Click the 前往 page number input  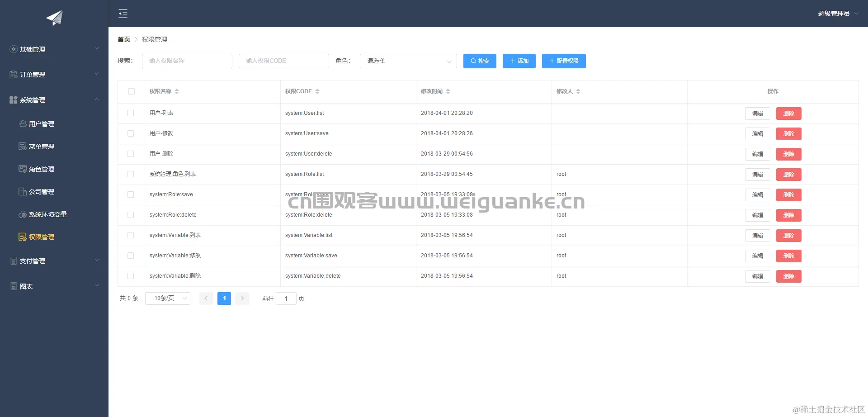pyautogui.click(x=286, y=299)
